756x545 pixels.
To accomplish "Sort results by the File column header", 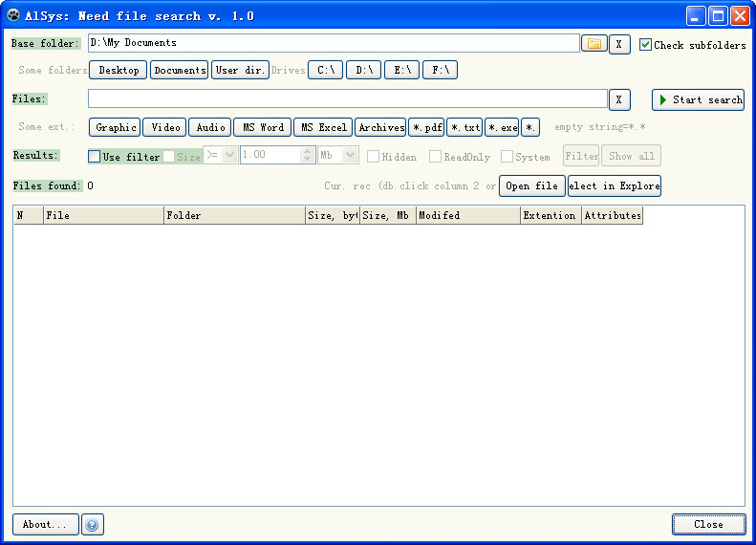I will click(x=103, y=216).
